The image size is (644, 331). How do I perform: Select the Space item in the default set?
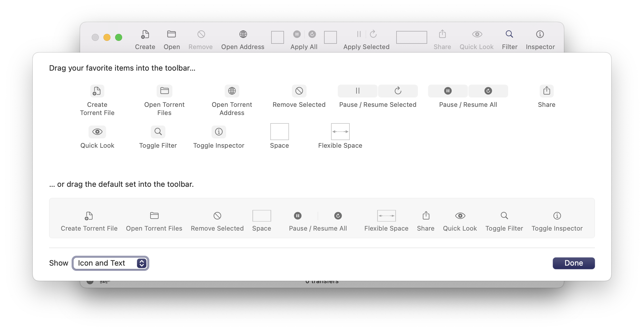tap(262, 216)
